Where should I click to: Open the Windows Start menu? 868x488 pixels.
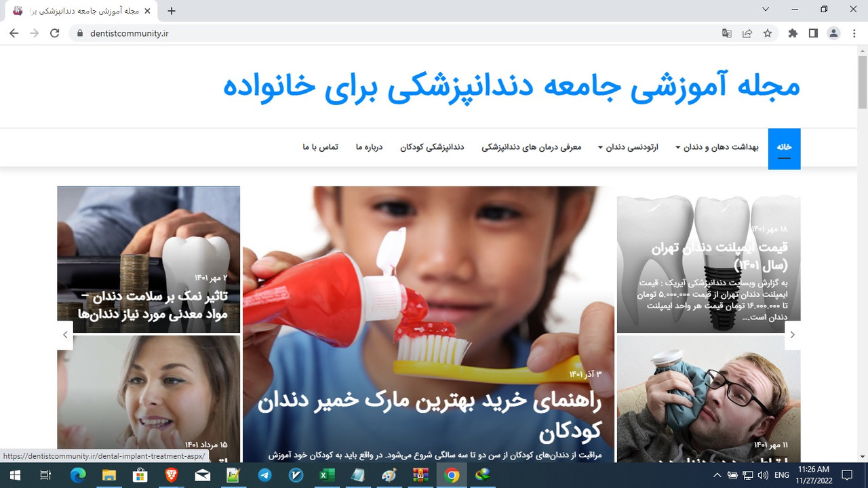(x=14, y=475)
